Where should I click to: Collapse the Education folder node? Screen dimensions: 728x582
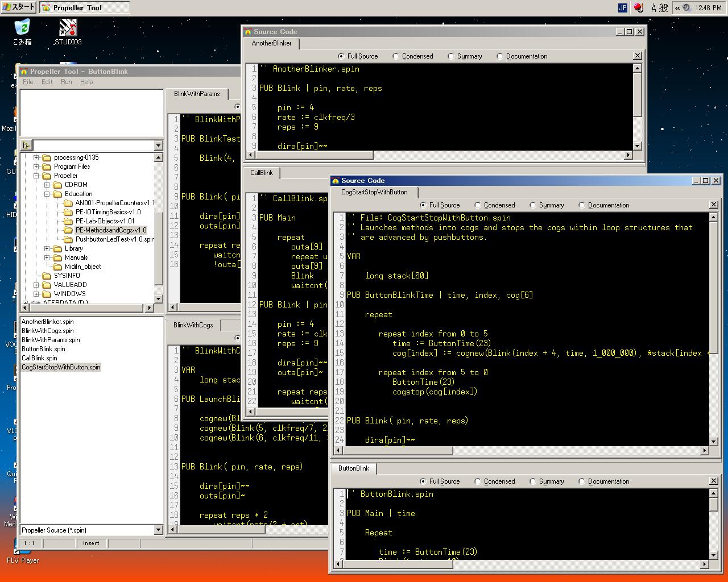(x=47, y=194)
